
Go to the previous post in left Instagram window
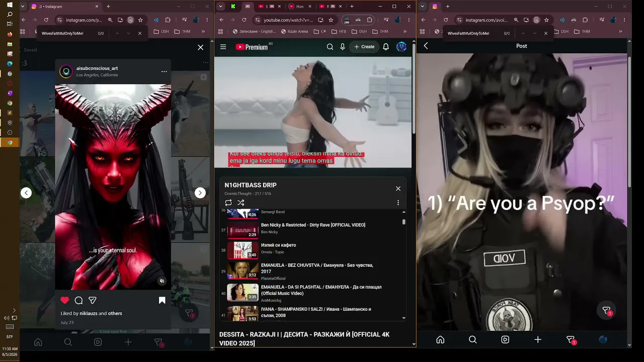(x=26, y=193)
